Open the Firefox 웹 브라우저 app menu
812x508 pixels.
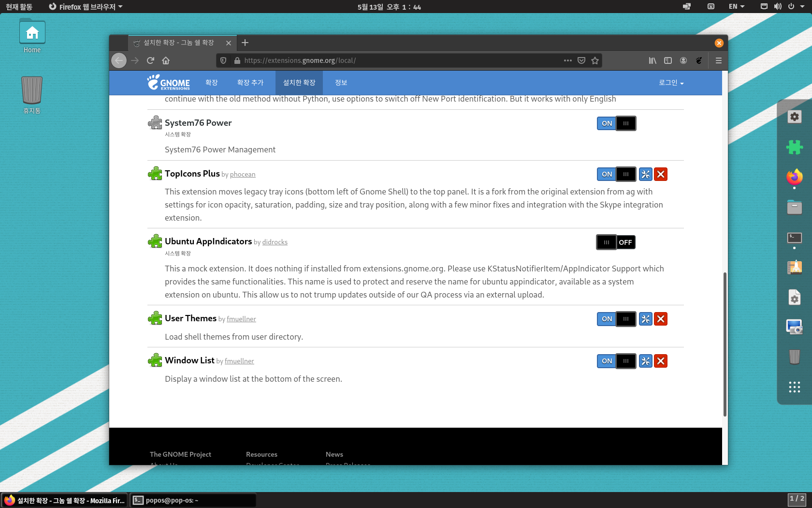click(x=86, y=7)
